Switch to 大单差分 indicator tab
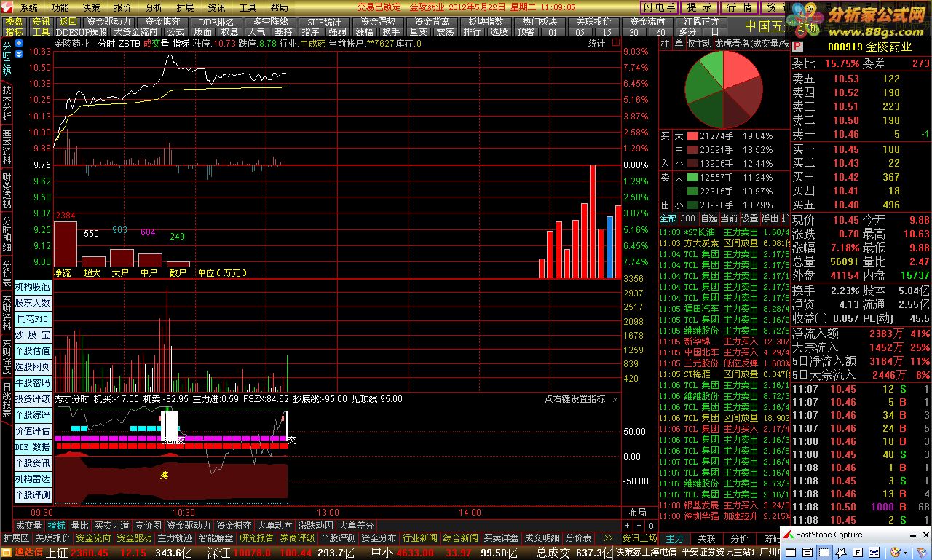Screen dimensions: 932x560 (x=355, y=526)
